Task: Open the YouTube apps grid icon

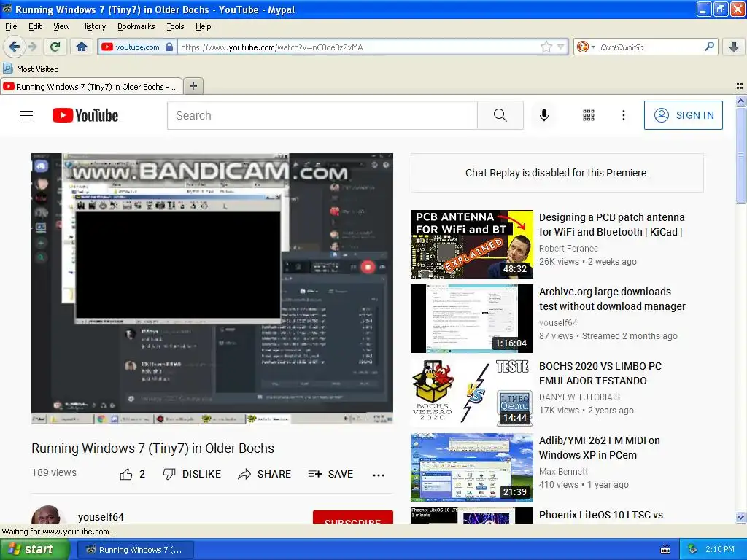Action: coord(589,115)
